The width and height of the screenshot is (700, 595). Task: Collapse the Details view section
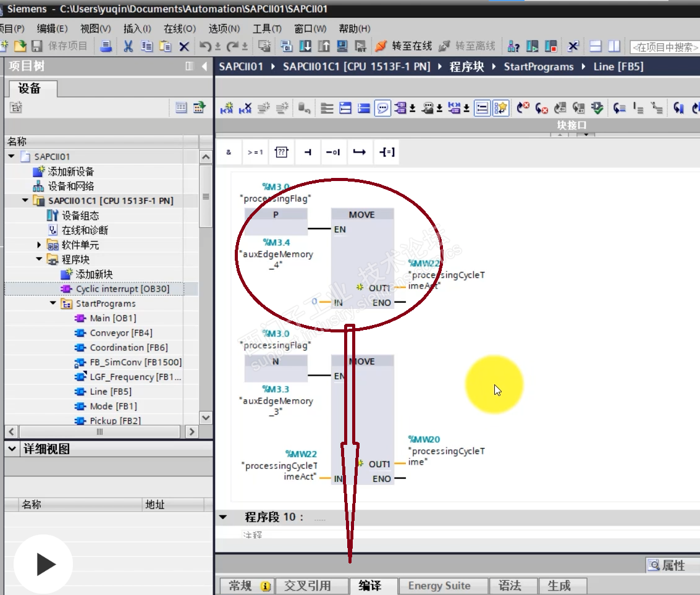click(12, 449)
